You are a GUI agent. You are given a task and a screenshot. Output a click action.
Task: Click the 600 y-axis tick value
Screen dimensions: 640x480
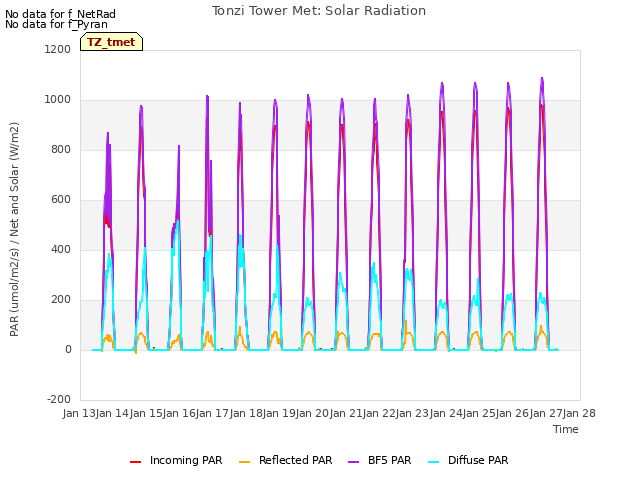[x=61, y=200]
